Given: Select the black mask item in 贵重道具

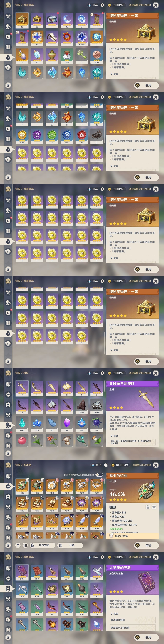Looking at the screenshot, I should 97,136.
